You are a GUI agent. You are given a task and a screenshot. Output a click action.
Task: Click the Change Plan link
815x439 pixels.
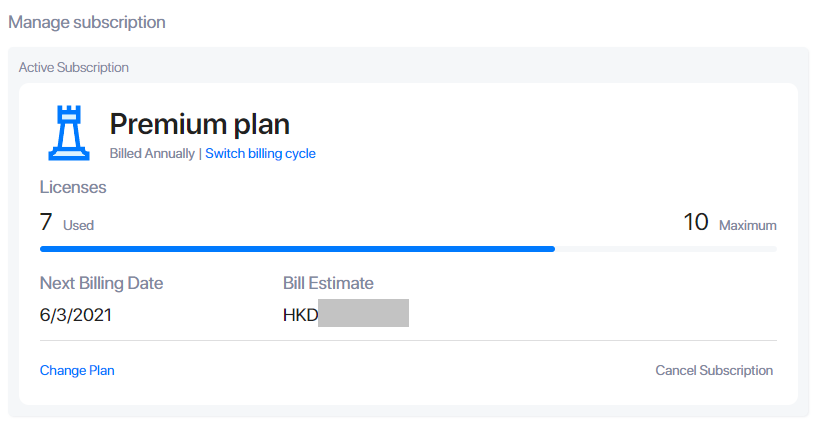pyautogui.click(x=77, y=370)
